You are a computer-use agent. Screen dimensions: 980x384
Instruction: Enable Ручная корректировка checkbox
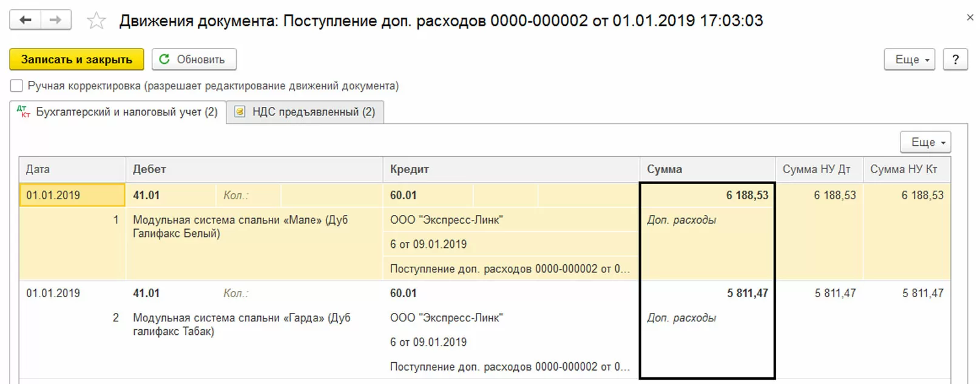[16, 86]
